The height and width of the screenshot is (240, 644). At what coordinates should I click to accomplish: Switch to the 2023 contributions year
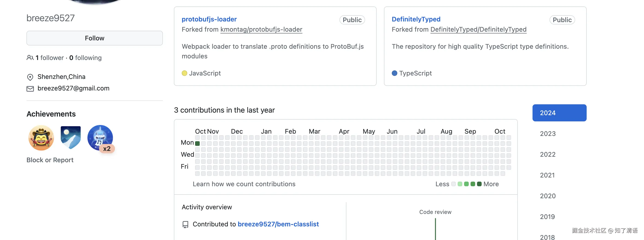547,134
